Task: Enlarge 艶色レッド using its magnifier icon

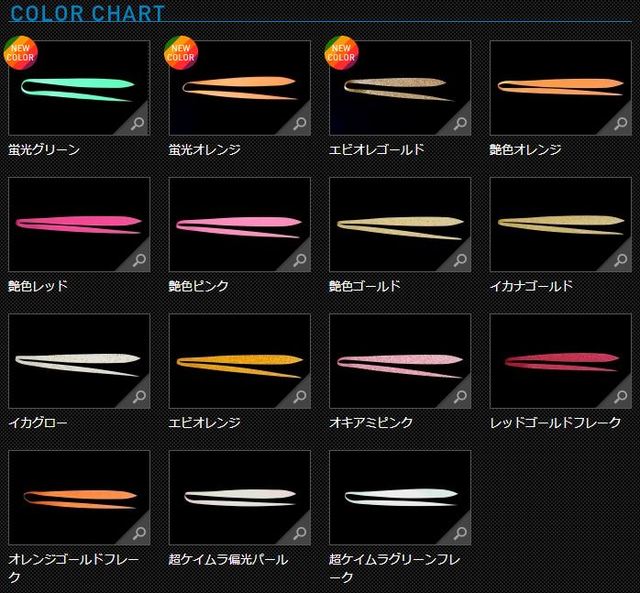Action: click(139, 260)
